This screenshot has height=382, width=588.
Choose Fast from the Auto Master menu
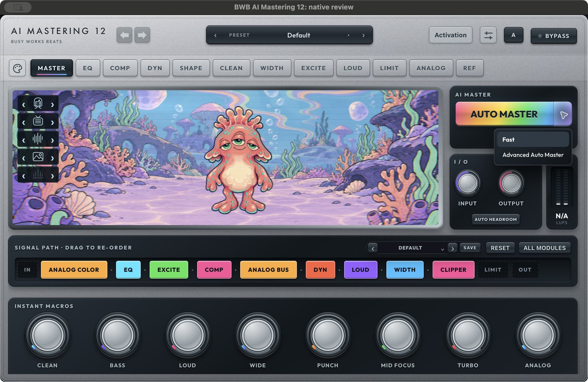coord(533,140)
